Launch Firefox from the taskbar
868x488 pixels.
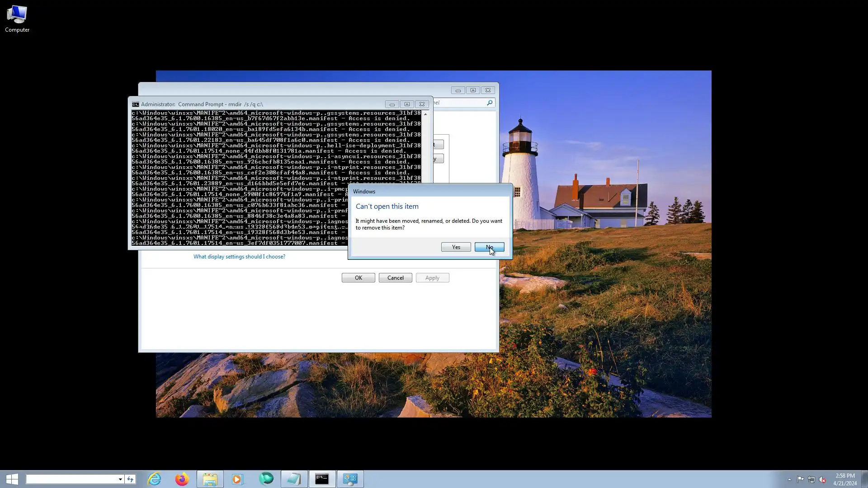coord(182,479)
